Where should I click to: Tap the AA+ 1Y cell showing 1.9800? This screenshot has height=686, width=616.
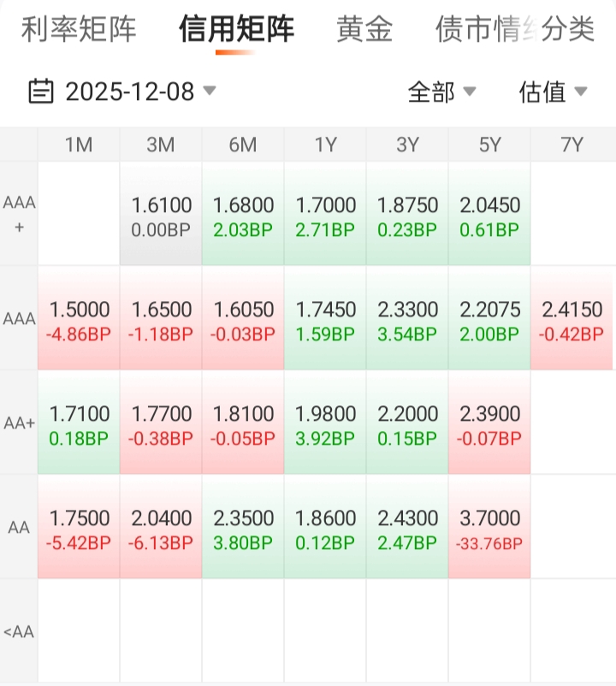point(325,423)
